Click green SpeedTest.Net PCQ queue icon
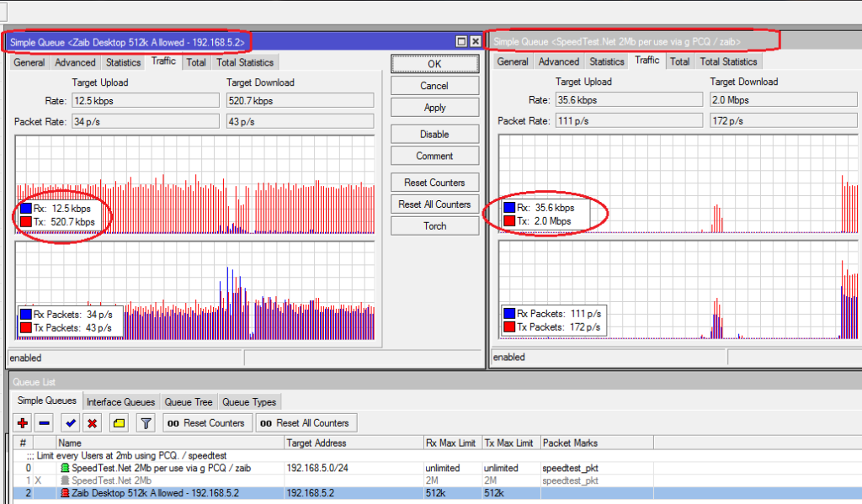The image size is (862, 504). tap(64, 468)
